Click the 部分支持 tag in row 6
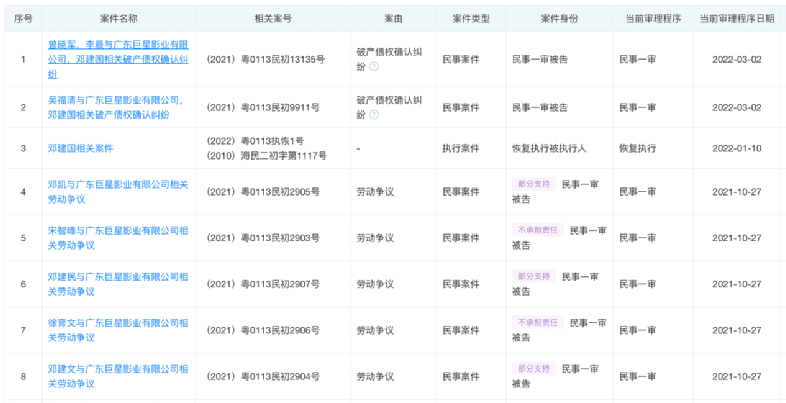 click(x=534, y=276)
